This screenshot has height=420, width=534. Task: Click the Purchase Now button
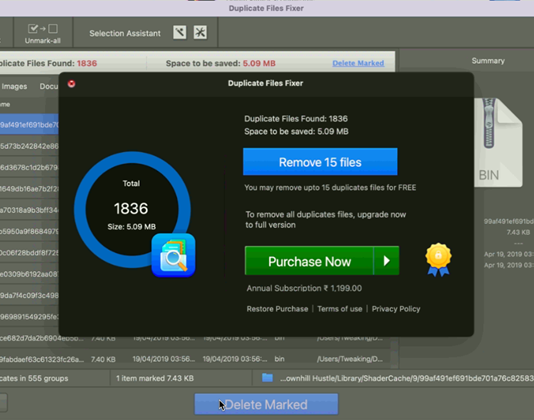309,261
